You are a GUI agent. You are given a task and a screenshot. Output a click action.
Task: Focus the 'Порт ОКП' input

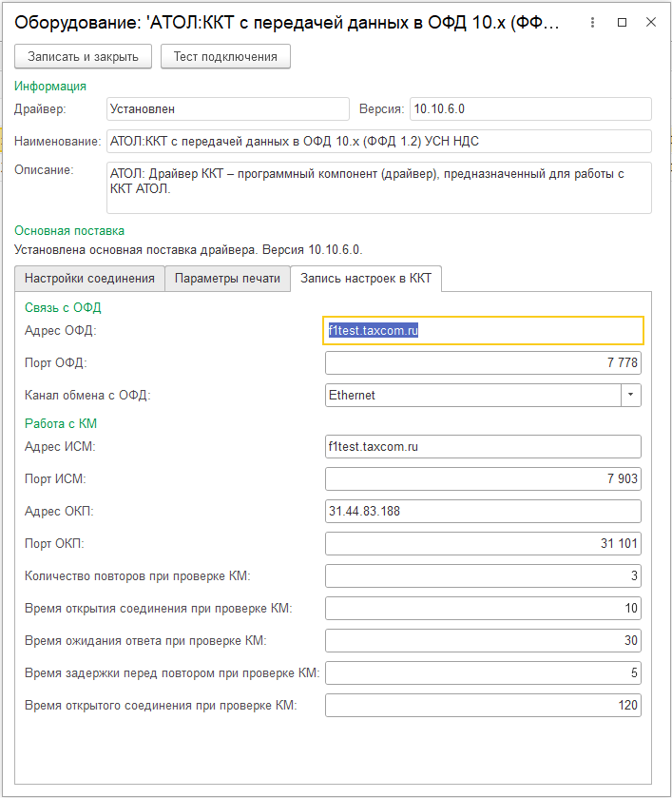[483, 544]
